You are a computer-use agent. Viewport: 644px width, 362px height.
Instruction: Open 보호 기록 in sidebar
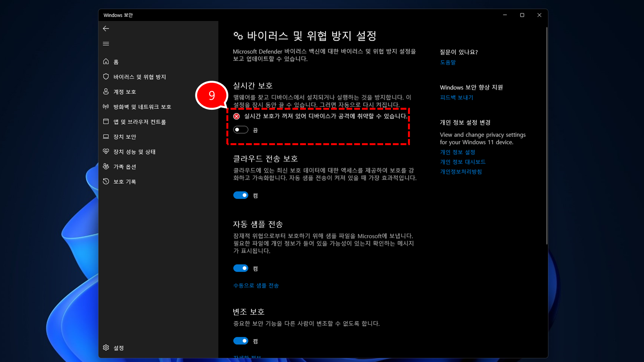click(x=124, y=182)
